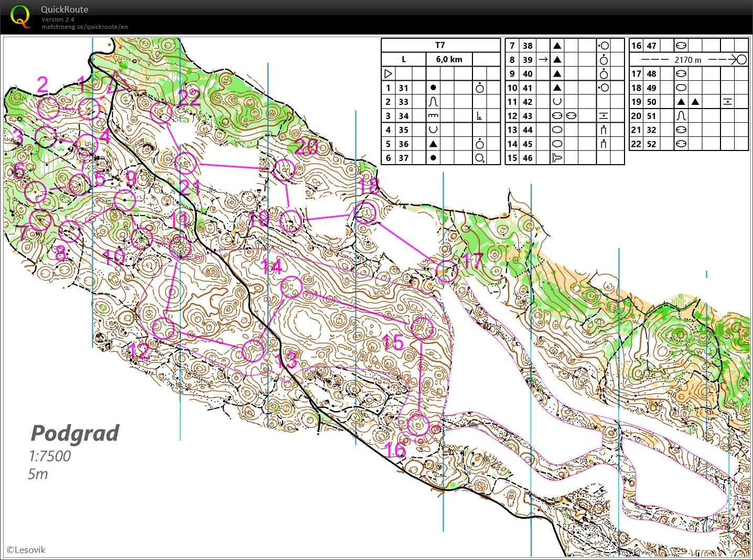
Task: Click the oval symbol in code 49 row
Action: pyautogui.click(x=681, y=88)
